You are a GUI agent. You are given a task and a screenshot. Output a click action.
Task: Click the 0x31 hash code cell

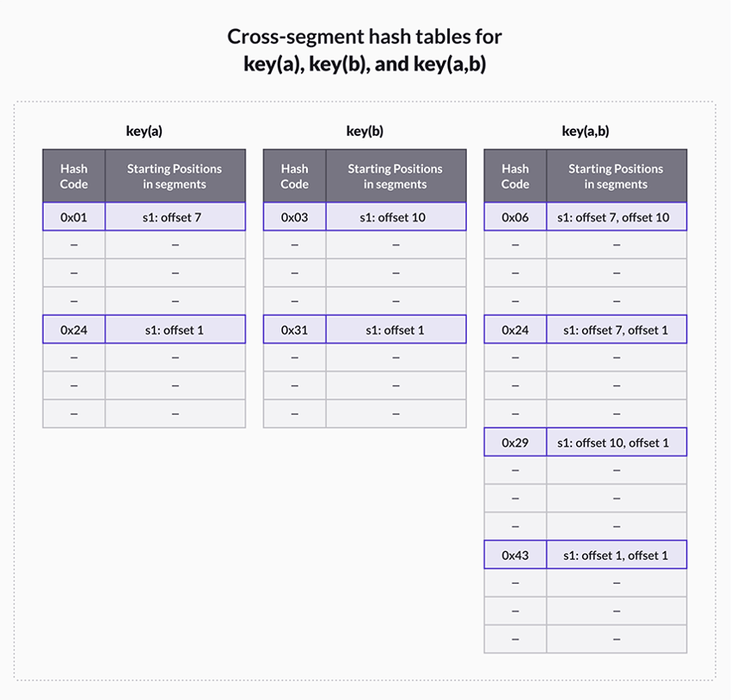pos(294,330)
